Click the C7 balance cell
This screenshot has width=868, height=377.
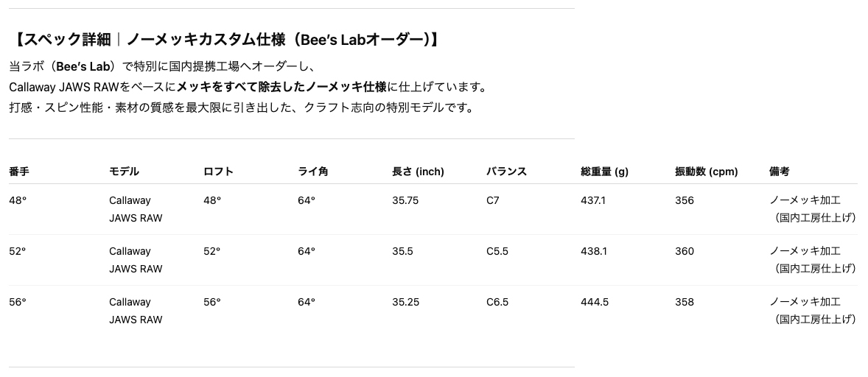493,200
